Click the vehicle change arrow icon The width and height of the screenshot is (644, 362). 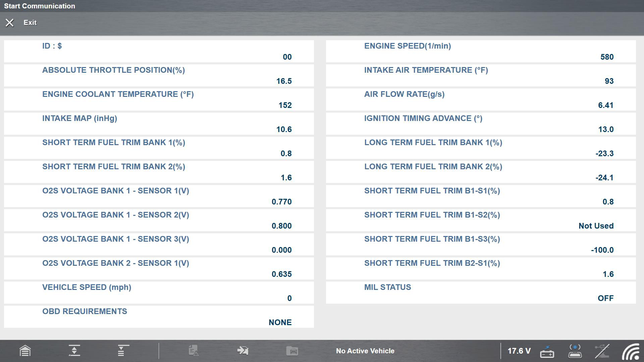tap(243, 351)
